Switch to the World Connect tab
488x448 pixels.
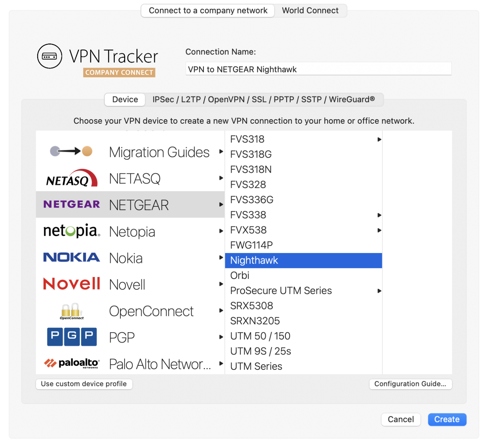tap(310, 10)
